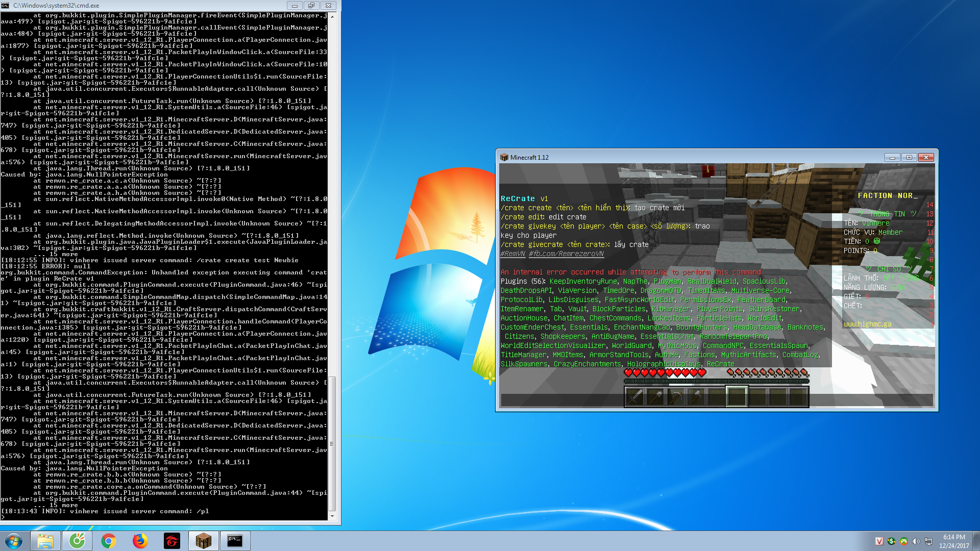Click the cmd scrollbar down arrow
980x551 pixels.
pos(332,516)
